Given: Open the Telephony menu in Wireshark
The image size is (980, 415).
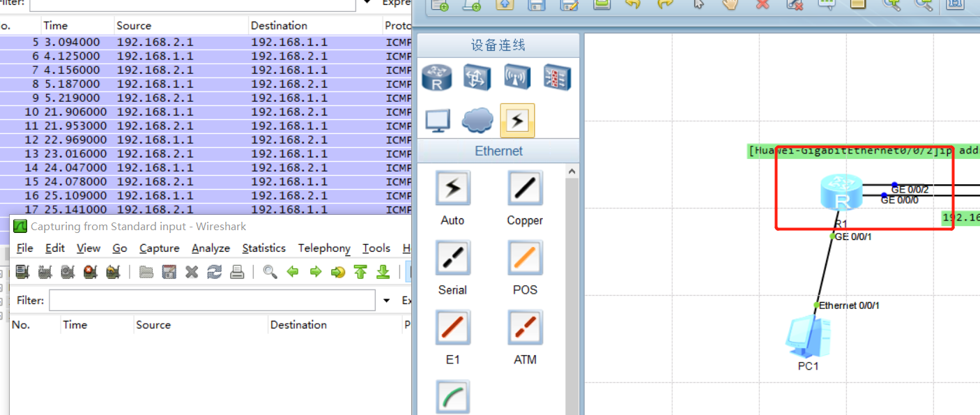Looking at the screenshot, I should 324,248.
